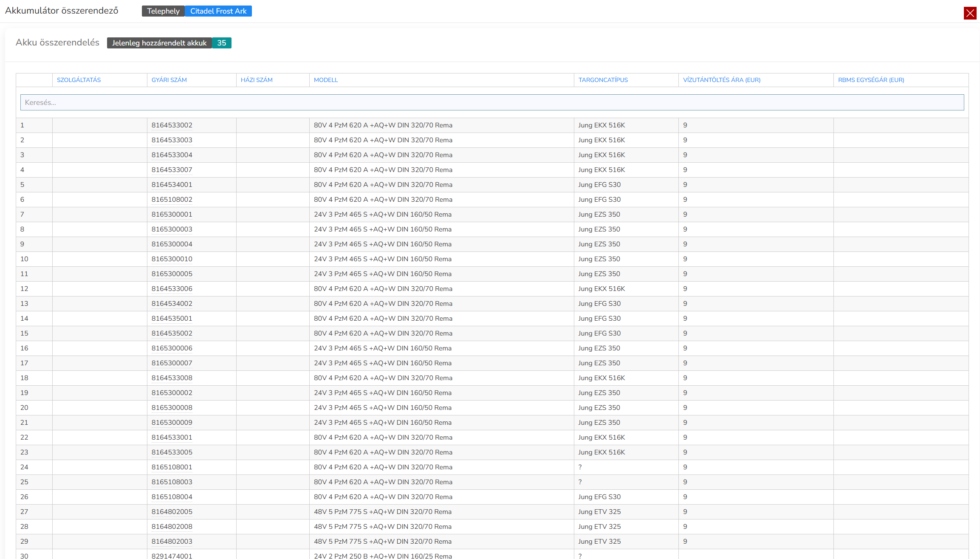
Task: Sort by the HÁZI SZÁM column
Action: [257, 80]
